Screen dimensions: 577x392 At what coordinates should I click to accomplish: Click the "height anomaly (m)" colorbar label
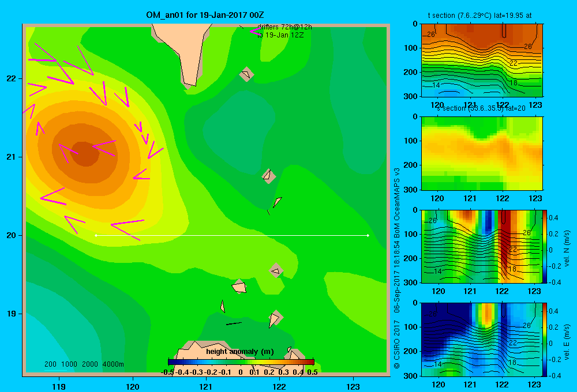point(240,352)
